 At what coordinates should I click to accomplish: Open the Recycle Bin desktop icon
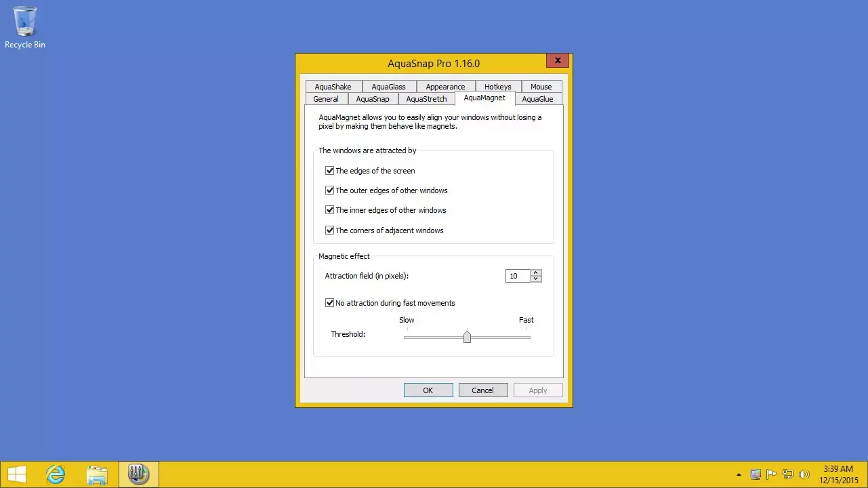[x=25, y=27]
